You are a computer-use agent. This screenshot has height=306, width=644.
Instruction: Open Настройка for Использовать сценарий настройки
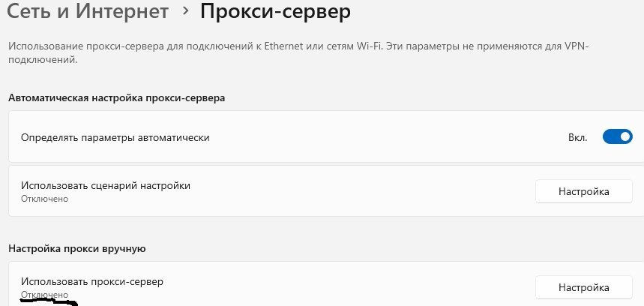click(583, 191)
